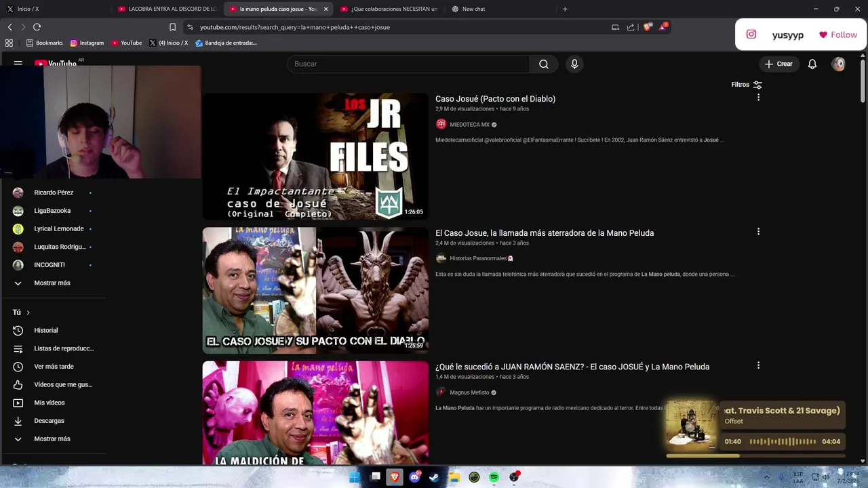Click the magnifier search button
Viewport: 868px width, 488px height.
[544, 64]
